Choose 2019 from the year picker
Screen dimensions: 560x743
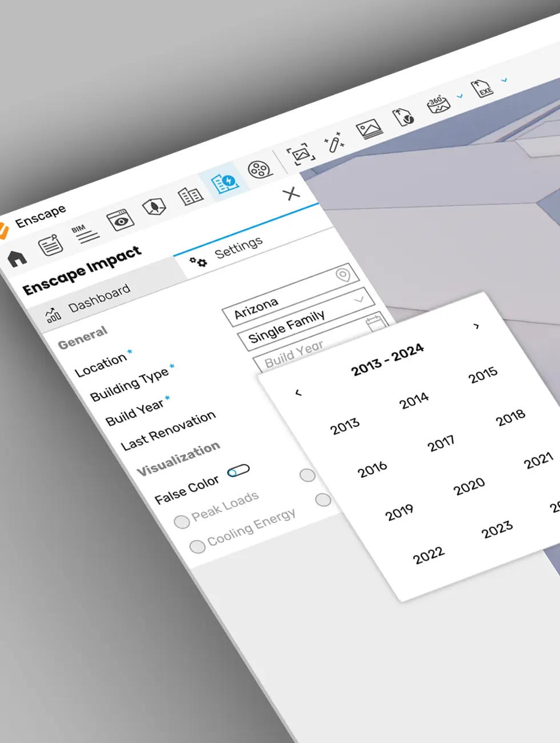pyautogui.click(x=399, y=512)
